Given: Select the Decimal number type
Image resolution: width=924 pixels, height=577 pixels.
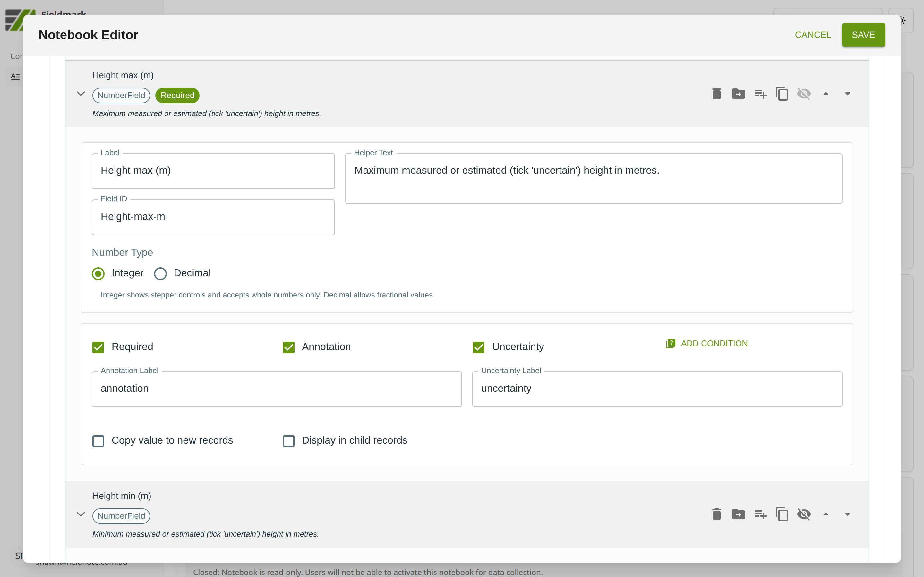Looking at the screenshot, I should pyautogui.click(x=160, y=274).
